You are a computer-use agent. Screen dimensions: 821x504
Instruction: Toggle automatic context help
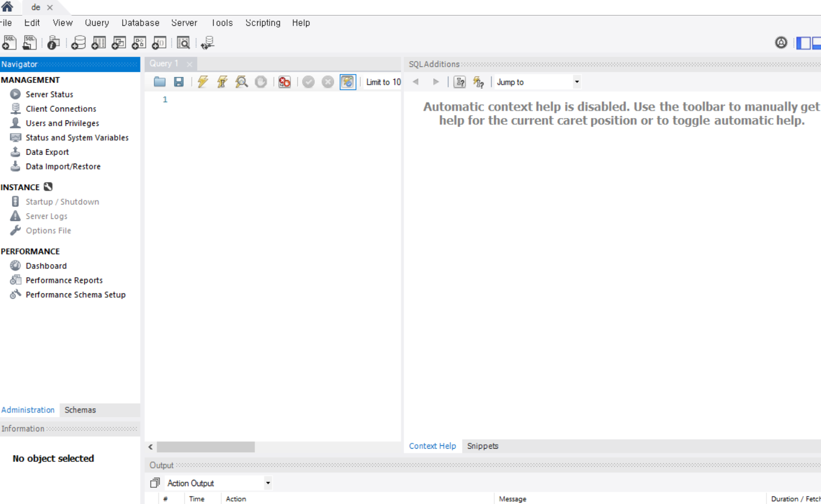click(x=479, y=82)
